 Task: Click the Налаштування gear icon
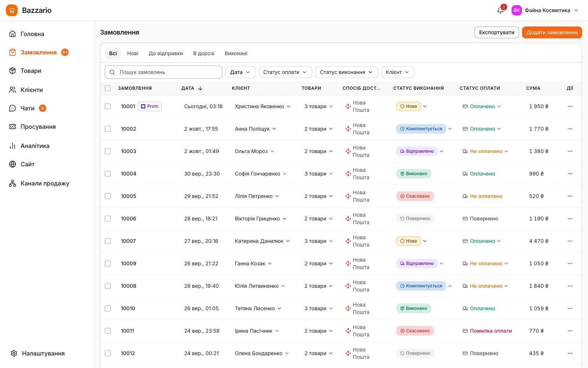14,353
